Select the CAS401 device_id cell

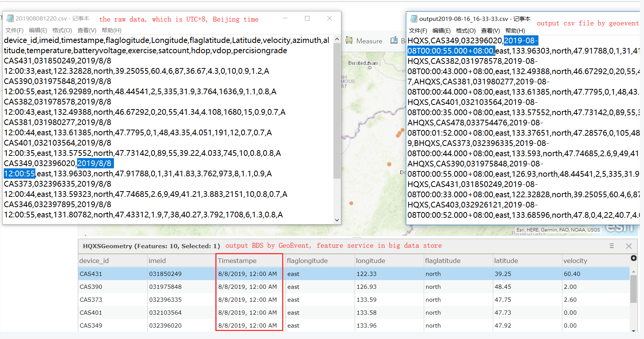pos(113,312)
